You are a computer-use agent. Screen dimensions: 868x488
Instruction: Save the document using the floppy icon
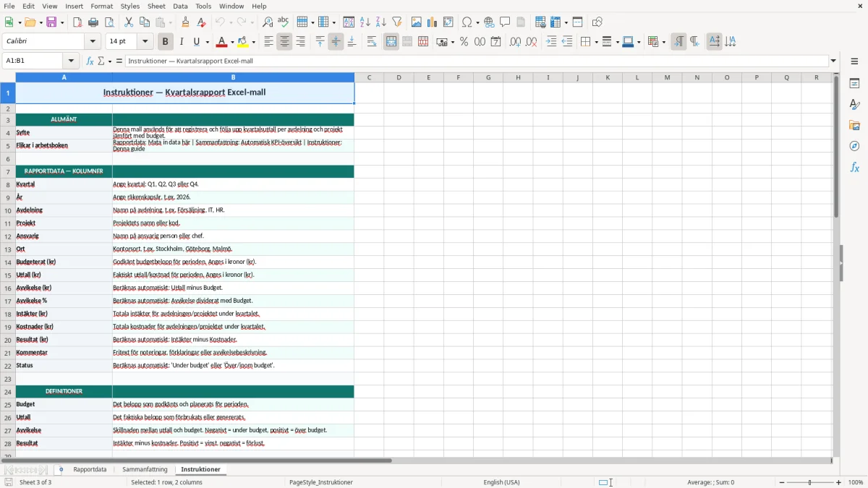(x=52, y=22)
